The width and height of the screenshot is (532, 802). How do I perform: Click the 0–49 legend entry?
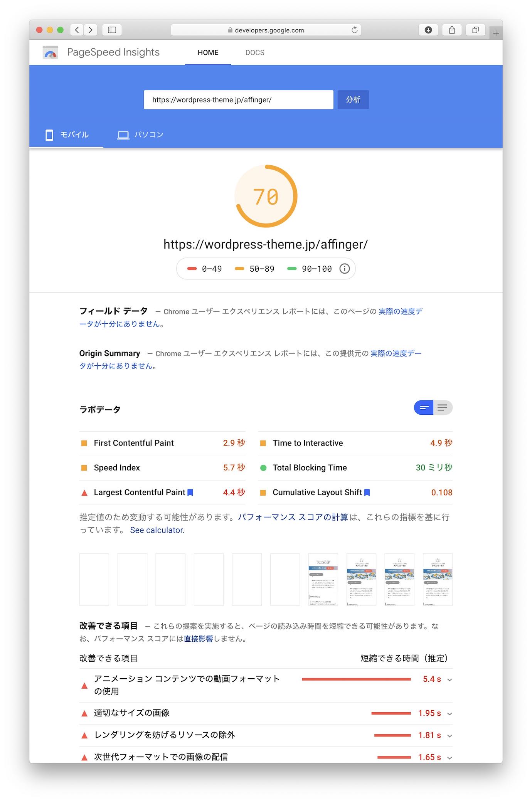point(205,269)
